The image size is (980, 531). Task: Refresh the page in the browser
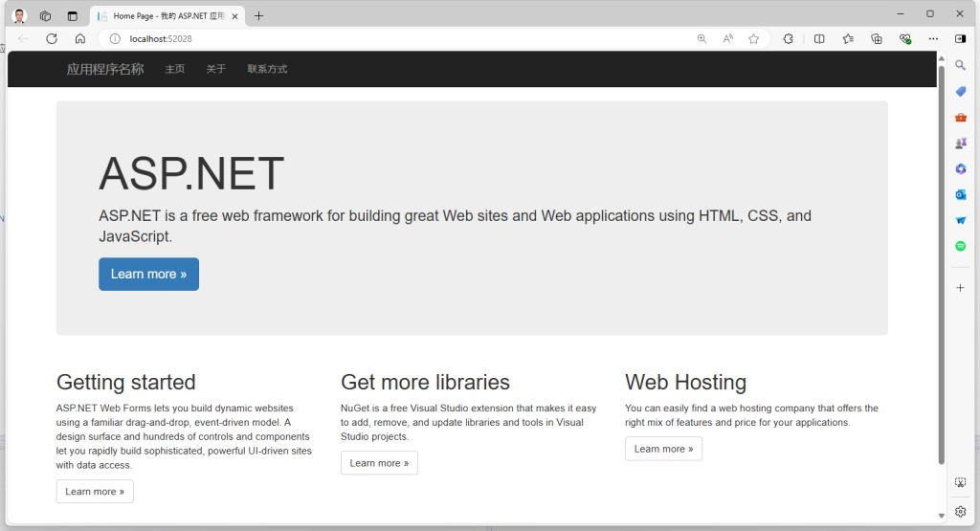52,39
